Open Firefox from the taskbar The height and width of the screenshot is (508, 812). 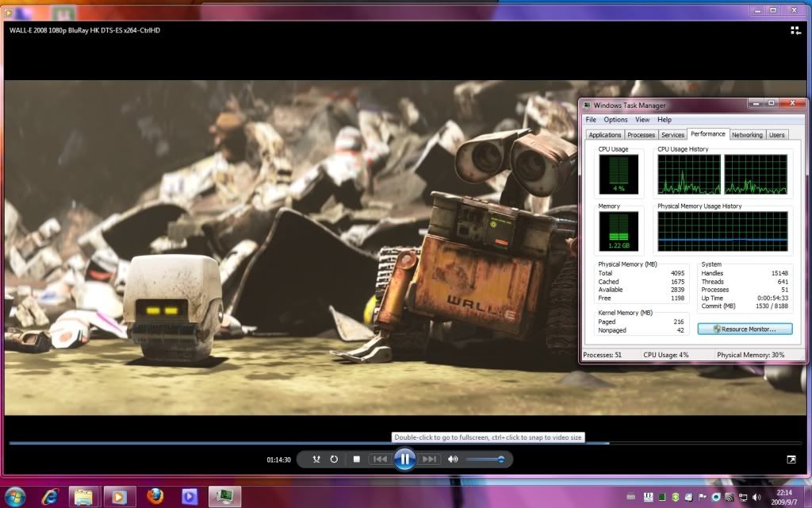(x=155, y=496)
